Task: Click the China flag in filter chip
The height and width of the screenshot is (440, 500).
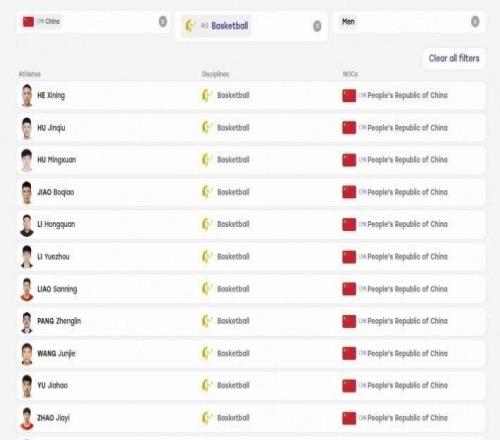Action: [x=28, y=22]
